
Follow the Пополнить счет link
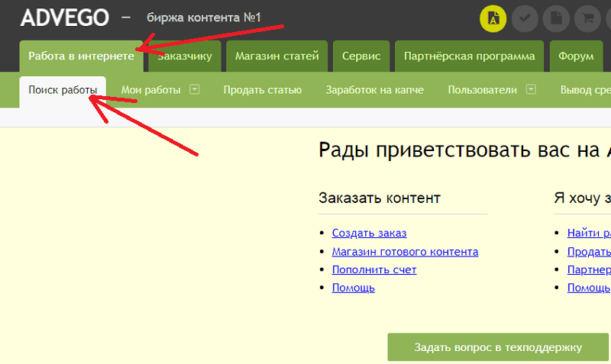(x=374, y=269)
